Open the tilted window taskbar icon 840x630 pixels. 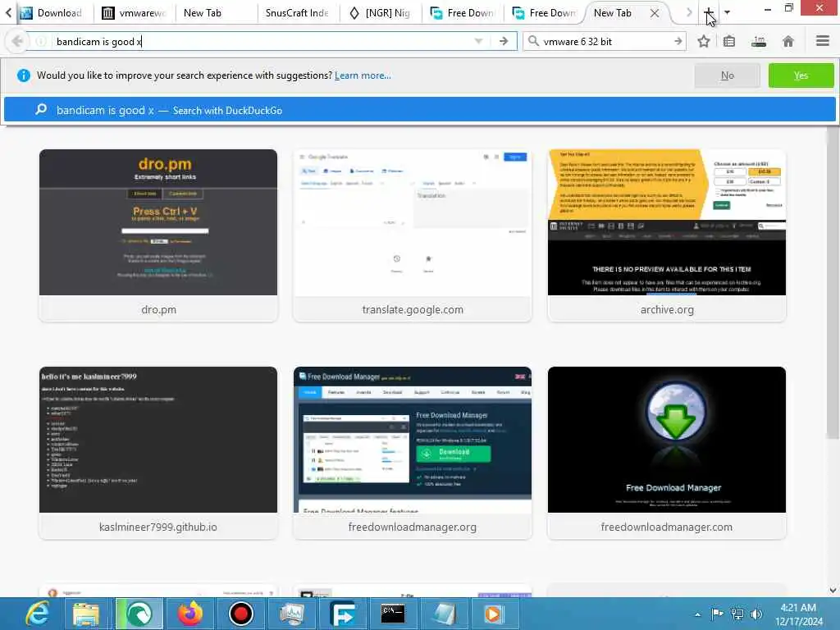[444, 614]
